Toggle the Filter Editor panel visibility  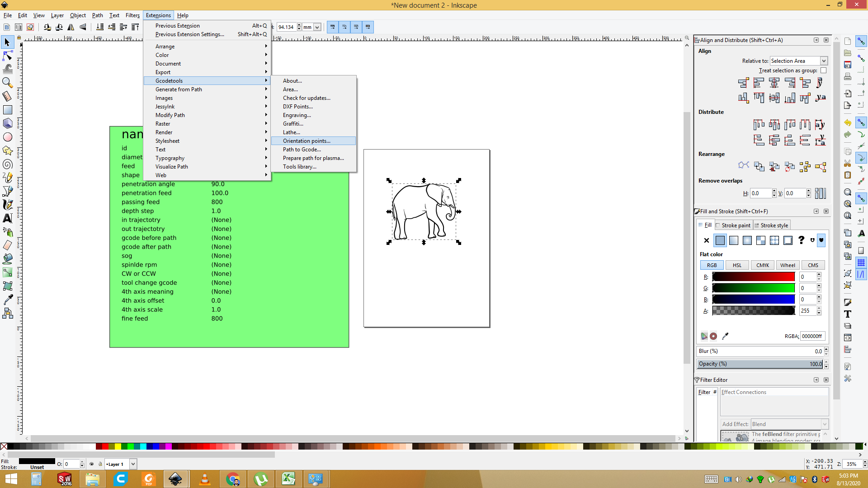(x=816, y=380)
